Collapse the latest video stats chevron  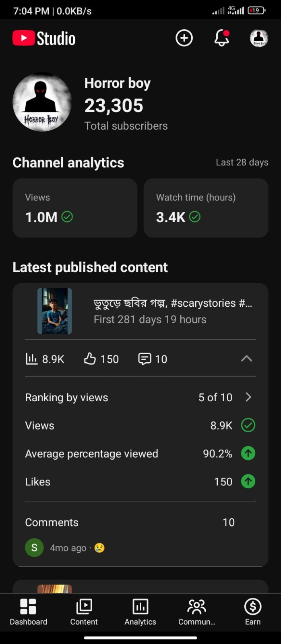tap(246, 358)
